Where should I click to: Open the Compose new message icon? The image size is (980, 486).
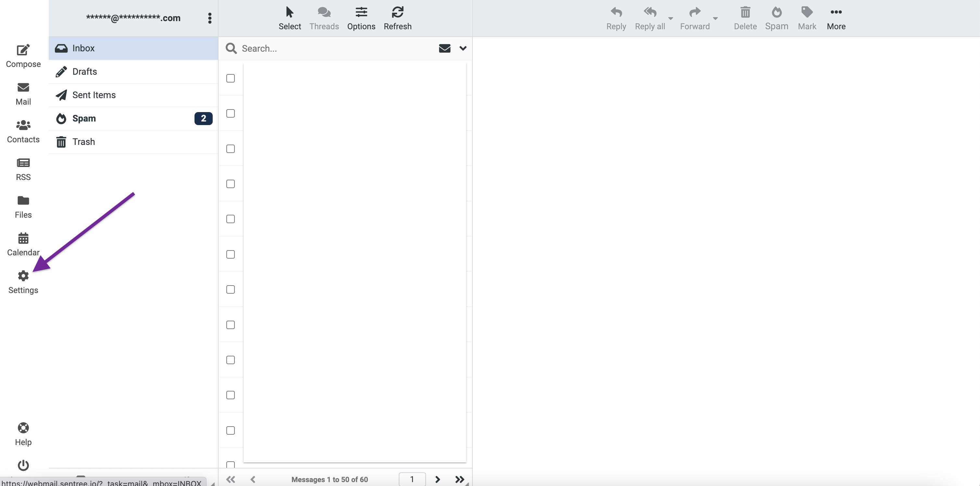[x=23, y=56]
